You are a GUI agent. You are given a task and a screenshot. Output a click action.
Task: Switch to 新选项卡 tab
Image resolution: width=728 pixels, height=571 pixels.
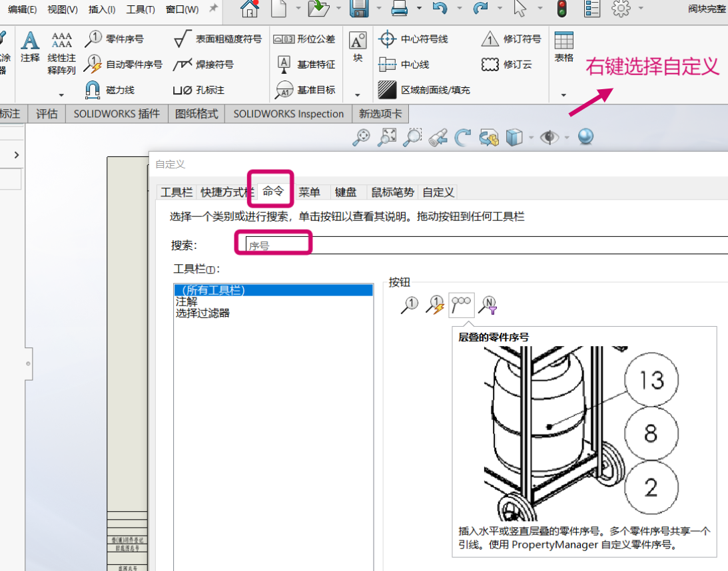tap(380, 114)
